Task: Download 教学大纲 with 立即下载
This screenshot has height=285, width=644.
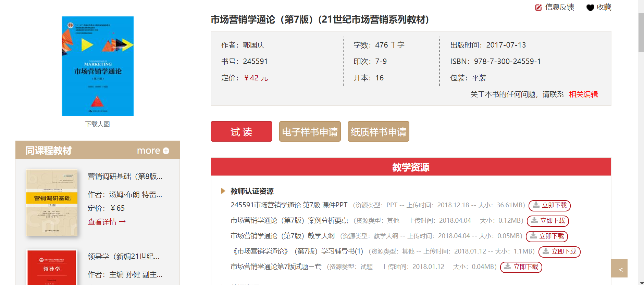Action: pos(547,236)
